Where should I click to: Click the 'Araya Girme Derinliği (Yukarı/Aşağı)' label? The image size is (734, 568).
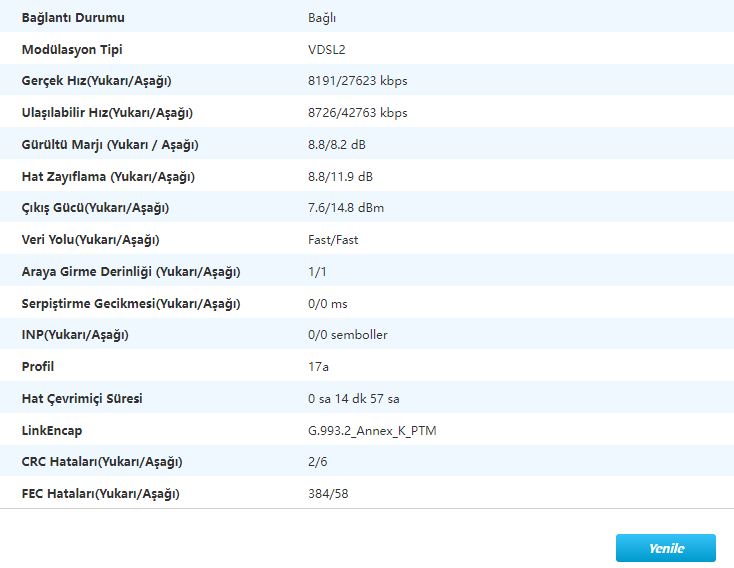coord(131,272)
